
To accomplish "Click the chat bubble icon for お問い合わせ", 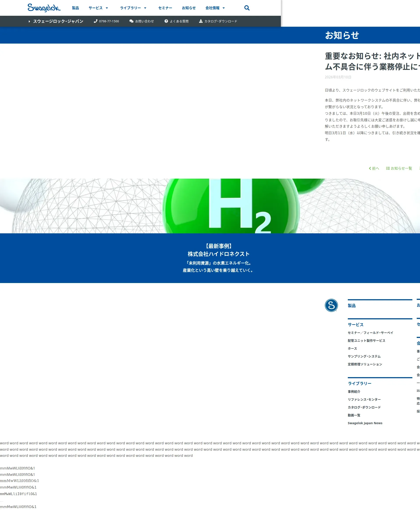I will point(131,21).
